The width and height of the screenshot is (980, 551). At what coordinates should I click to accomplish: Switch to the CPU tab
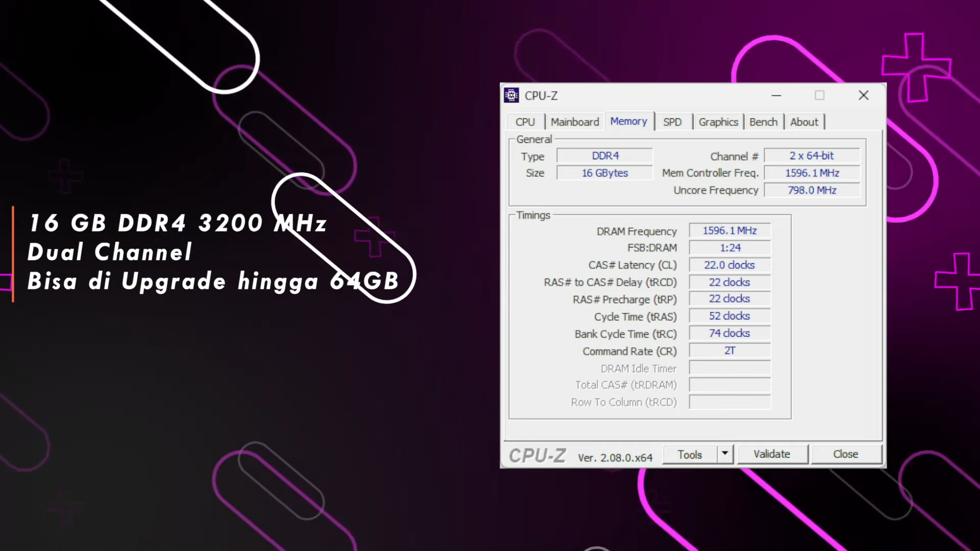tap(525, 122)
